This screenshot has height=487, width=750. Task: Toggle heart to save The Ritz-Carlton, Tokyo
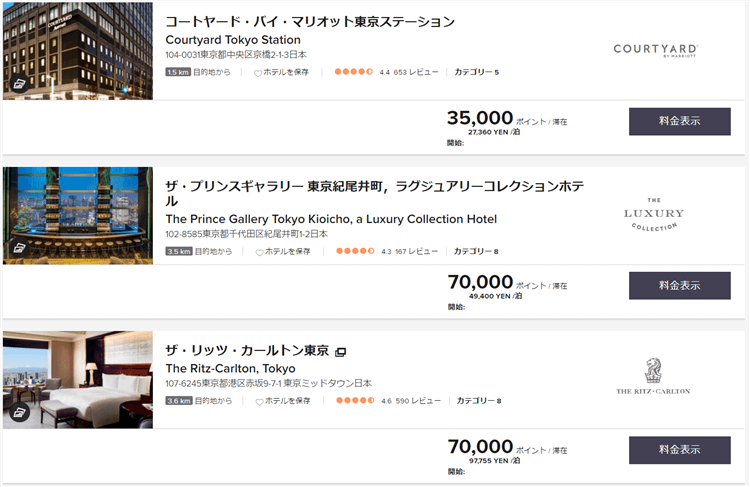[258, 402]
